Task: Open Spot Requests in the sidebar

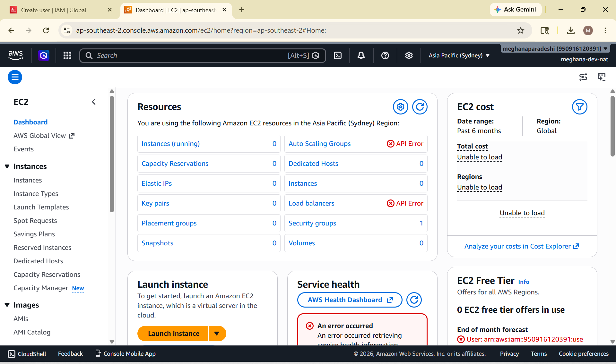Action: tap(35, 221)
